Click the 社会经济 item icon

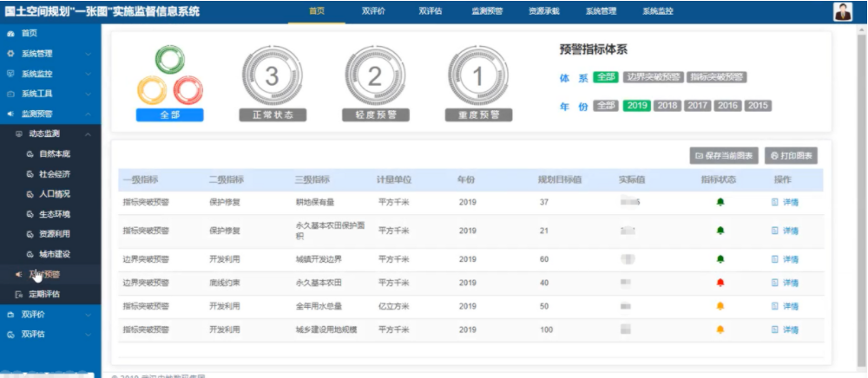pyautogui.click(x=30, y=174)
